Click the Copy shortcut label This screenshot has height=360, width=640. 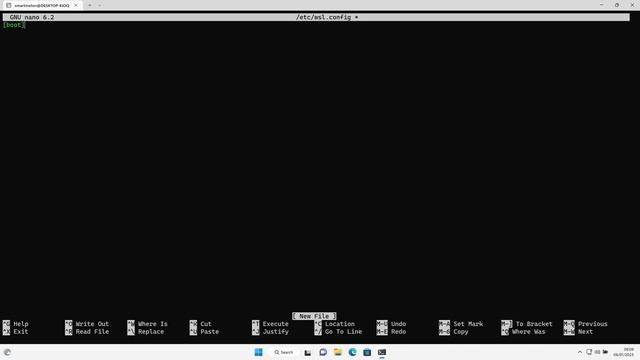coord(461,331)
